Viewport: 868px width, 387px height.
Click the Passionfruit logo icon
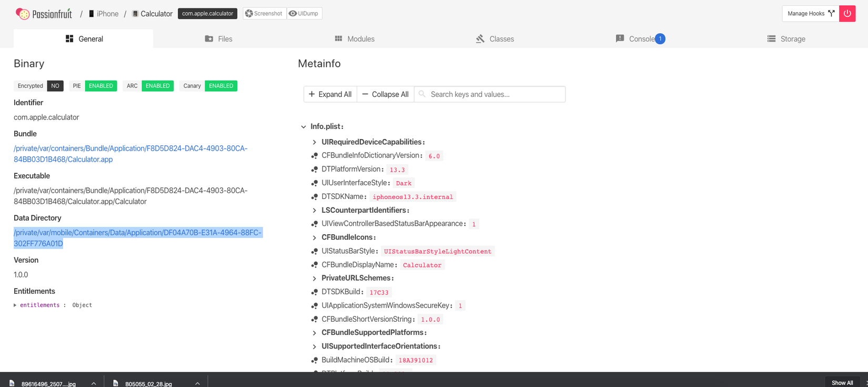pos(23,14)
